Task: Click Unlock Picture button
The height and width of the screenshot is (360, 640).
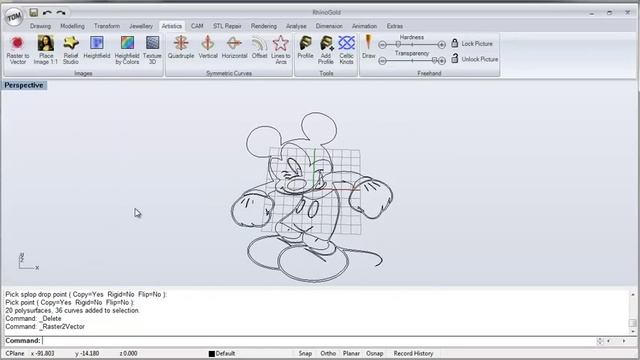Action: (x=475, y=59)
